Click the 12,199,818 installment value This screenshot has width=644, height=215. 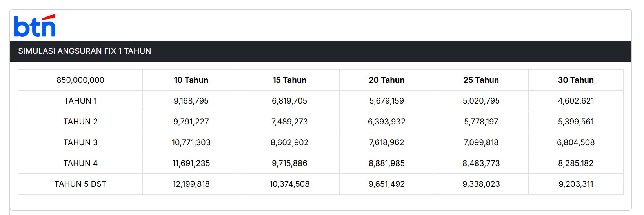[191, 184]
